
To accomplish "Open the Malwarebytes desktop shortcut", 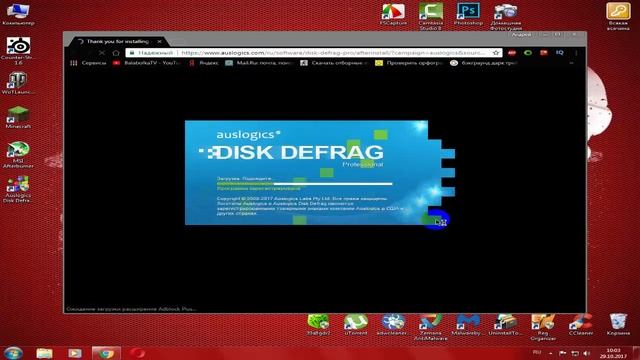I will 468,325.
